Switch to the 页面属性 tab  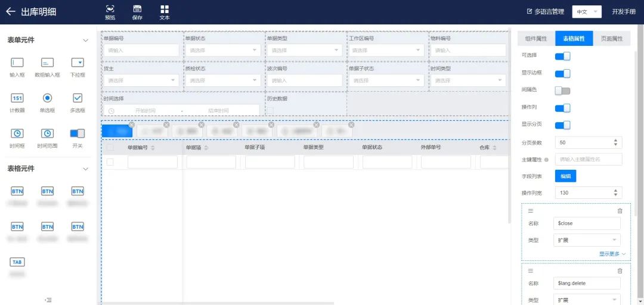(611, 39)
